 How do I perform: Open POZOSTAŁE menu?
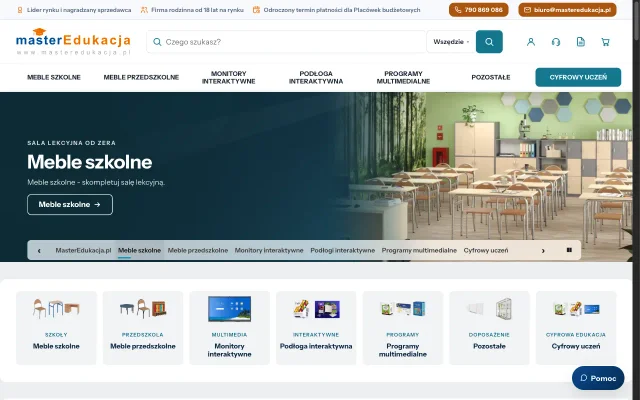pyautogui.click(x=491, y=77)
